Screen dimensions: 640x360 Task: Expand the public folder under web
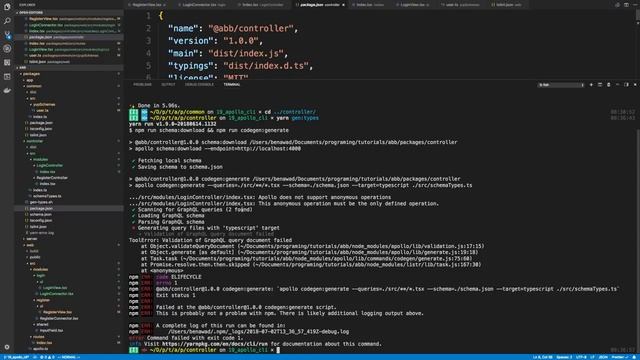(35, 257)
